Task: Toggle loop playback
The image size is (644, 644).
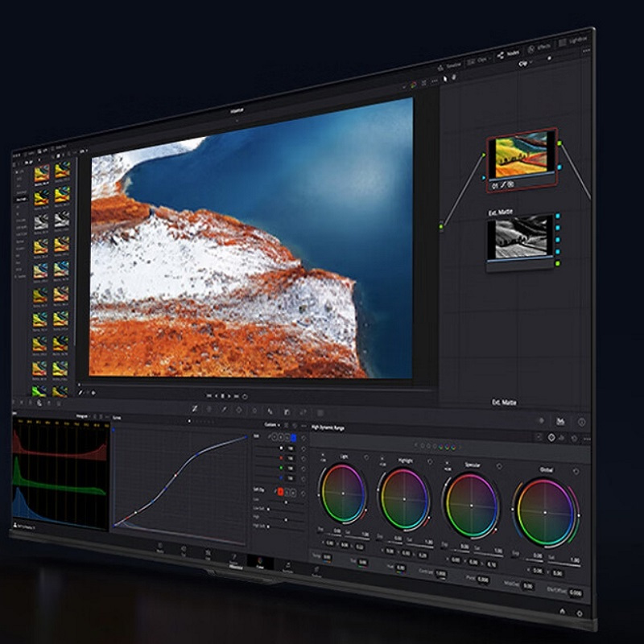Action: click(x=245, y=397)
